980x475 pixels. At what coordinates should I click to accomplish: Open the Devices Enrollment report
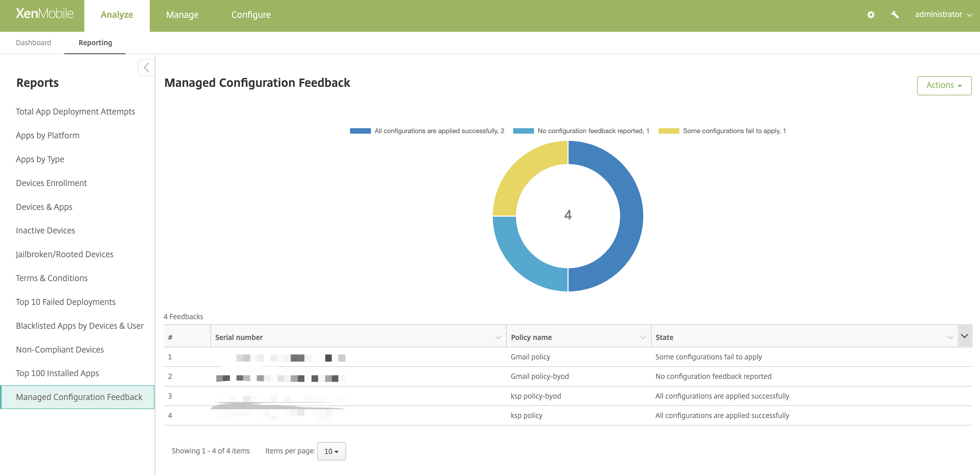pyautogui.click(x=51, y=183)
